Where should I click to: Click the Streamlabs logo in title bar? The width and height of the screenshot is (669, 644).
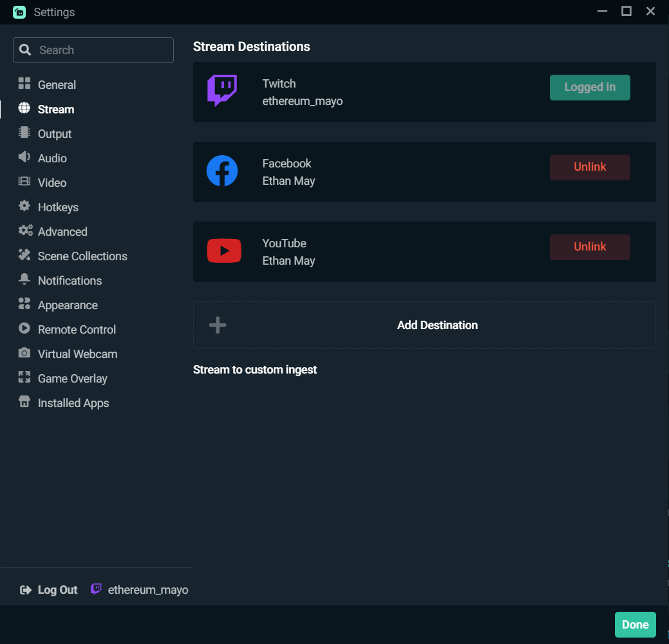pyautogui.click(x=19, y=12)
